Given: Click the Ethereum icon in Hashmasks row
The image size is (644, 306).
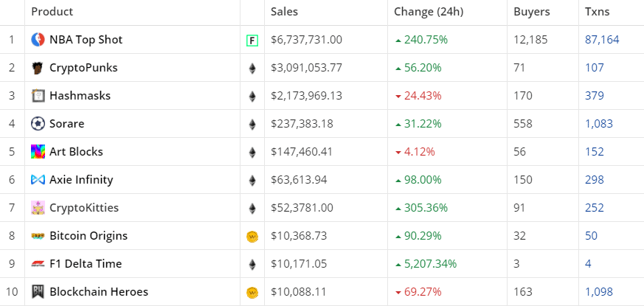Looking at the screenshot, I should [x=252, y=96].
